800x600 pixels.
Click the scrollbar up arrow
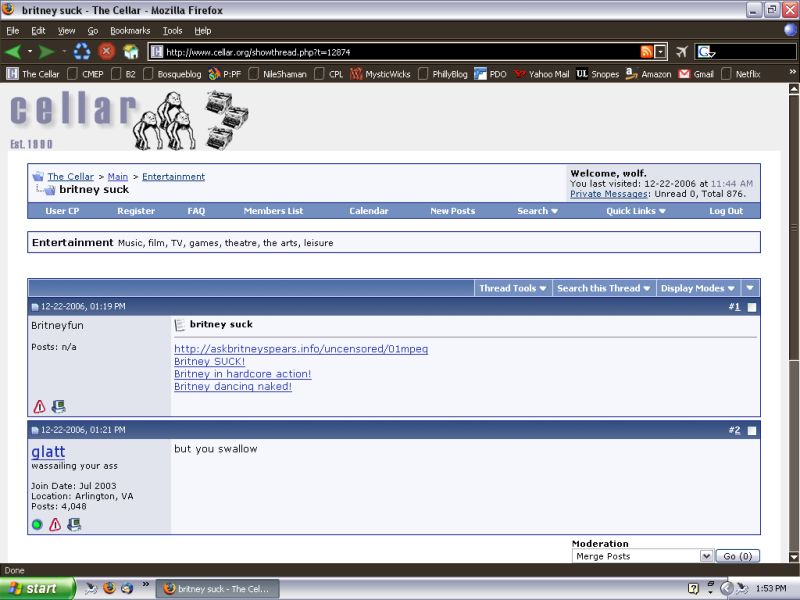(x=794, y=89)
